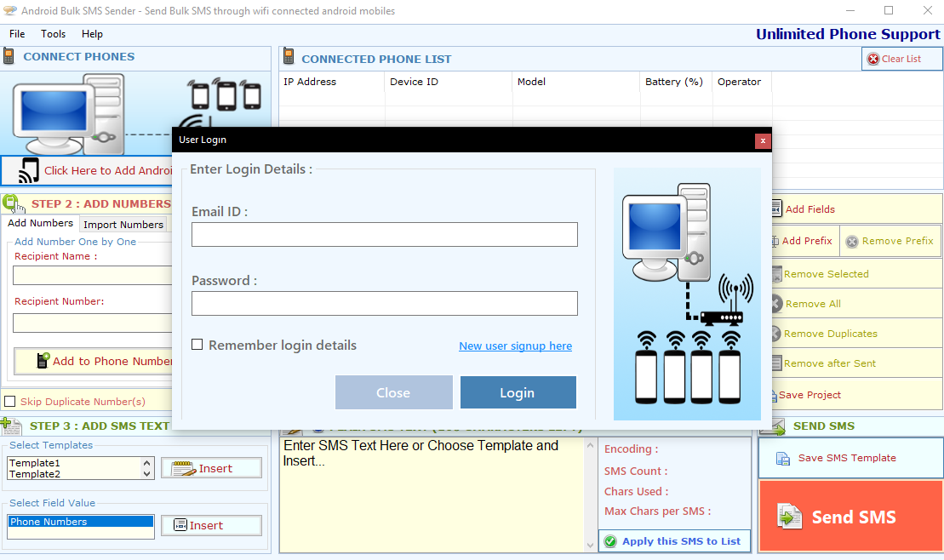The width and height of the screenshot is (944, 560).
Task: Click the Remove Duplicates icon button
Action: [x=776, y=334]
